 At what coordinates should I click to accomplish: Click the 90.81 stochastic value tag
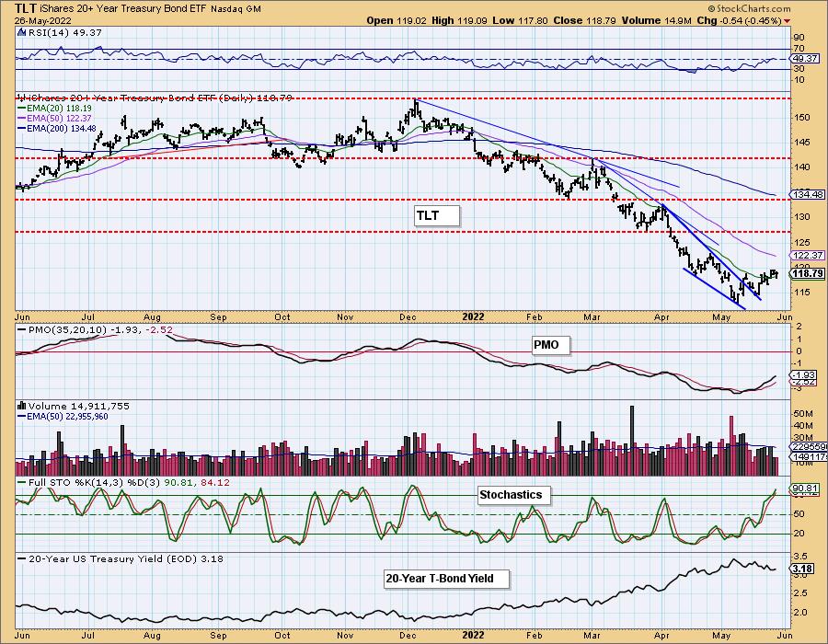pyautogui.click(x=806, y=488)
